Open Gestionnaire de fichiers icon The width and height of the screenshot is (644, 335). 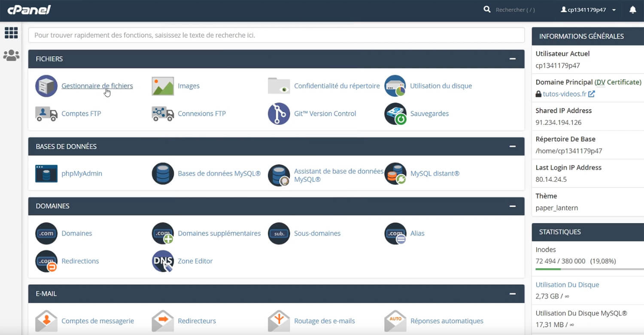(46, 86)
